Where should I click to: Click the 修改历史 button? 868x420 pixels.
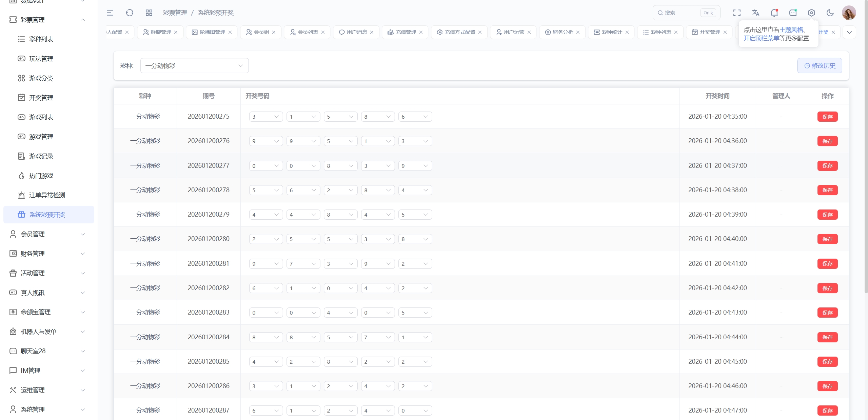(x=820, y=65)
